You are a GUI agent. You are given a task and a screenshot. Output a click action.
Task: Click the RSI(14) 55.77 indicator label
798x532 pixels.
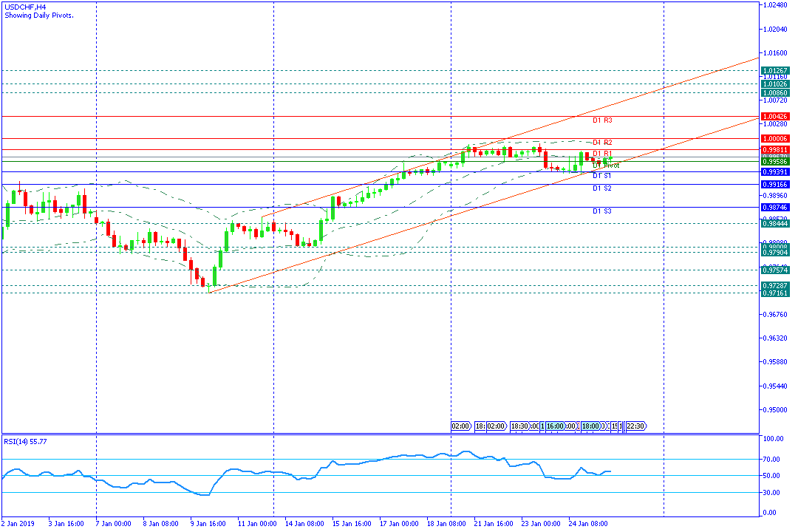25,442
